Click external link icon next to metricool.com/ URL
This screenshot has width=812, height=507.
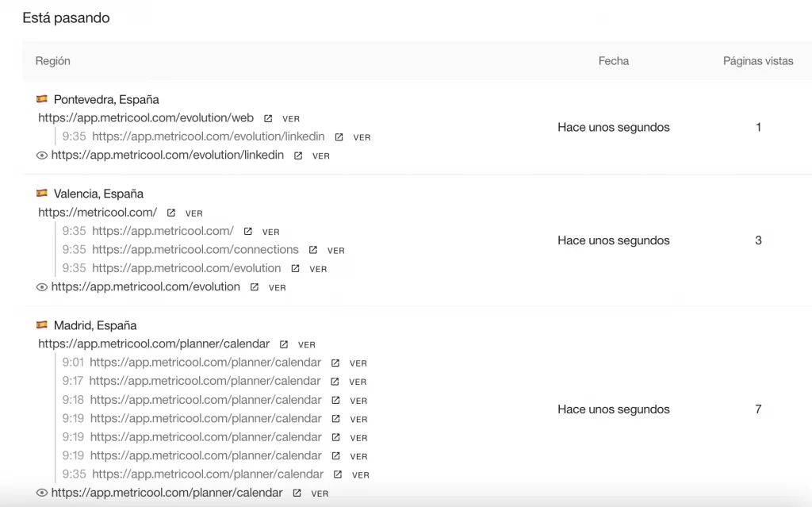click(x=171, y=213)
